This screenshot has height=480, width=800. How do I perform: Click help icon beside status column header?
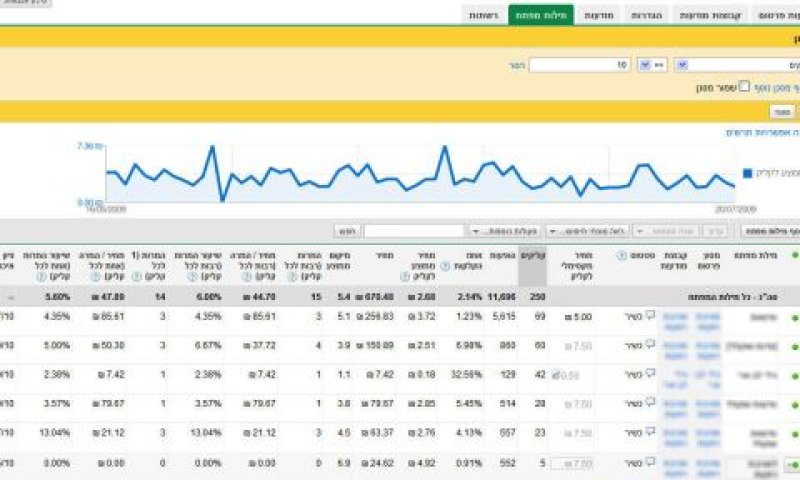(621, 256)
